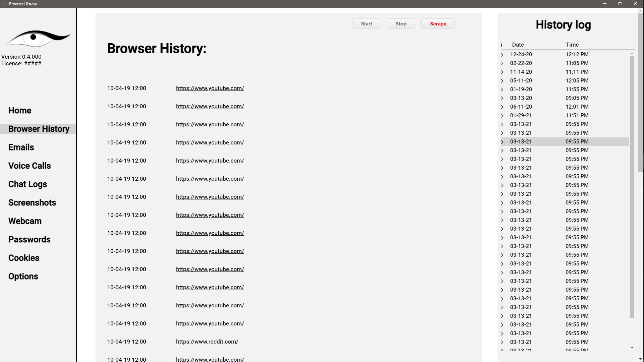Viewport: 644px width, 362px height.
Task: Switch to the Webcam section
Action: (x=25, y=221)
